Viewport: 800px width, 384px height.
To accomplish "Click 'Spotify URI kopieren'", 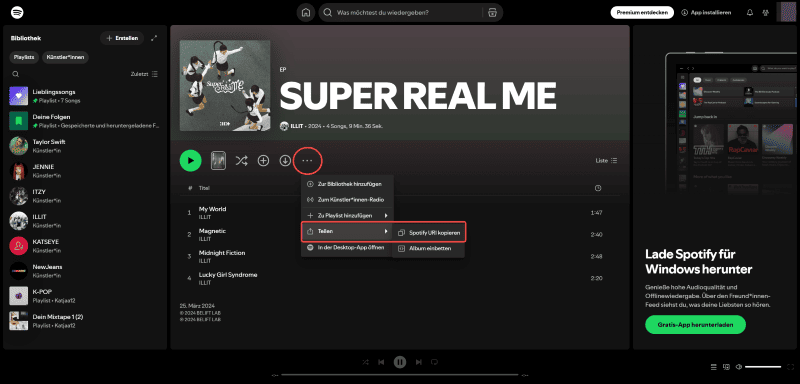I will pyautogui.click(x=429, y=233).
